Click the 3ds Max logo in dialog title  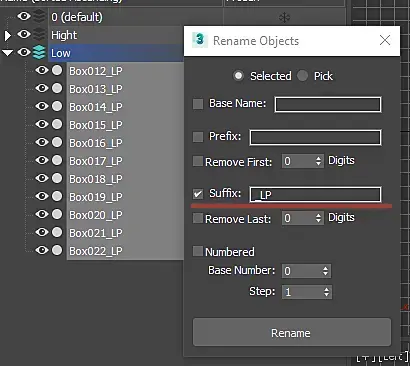coord(200,40)
